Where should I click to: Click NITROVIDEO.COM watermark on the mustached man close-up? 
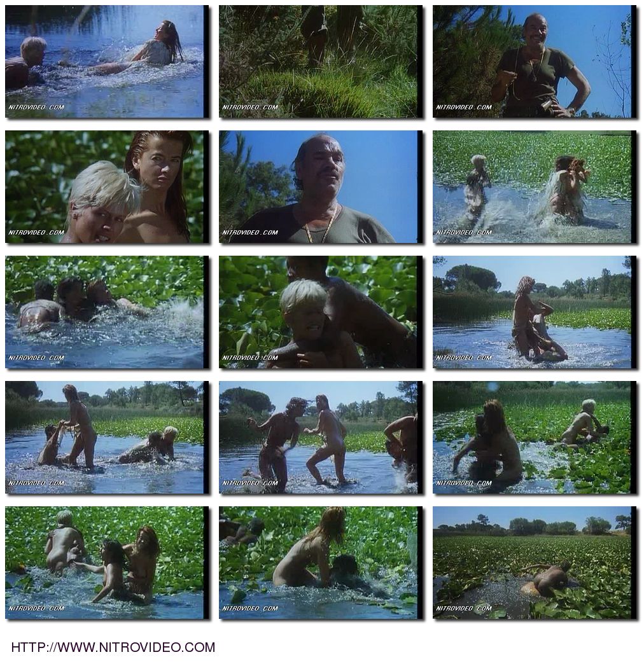251,232
